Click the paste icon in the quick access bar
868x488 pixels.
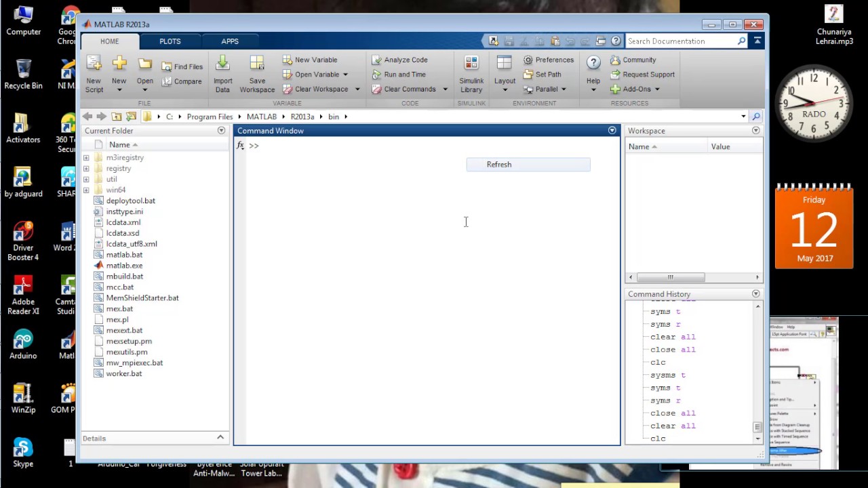[x=555, y=41]
